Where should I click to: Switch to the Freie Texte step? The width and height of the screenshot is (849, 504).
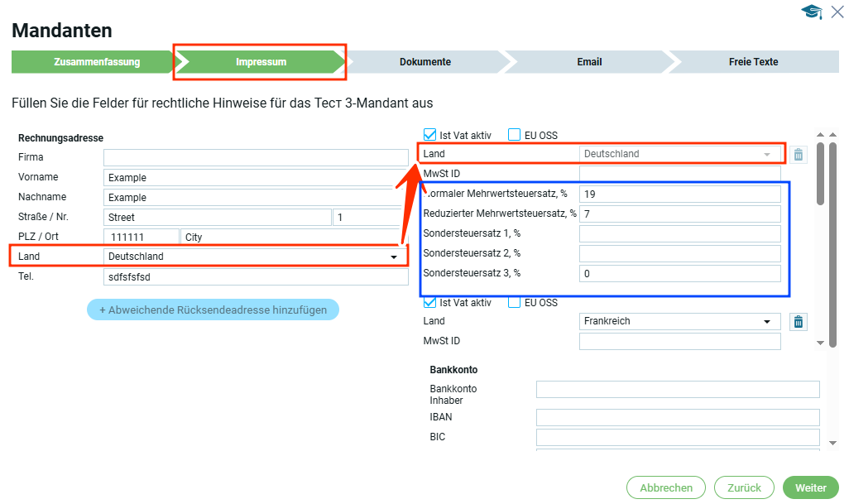tap(752, 62)
